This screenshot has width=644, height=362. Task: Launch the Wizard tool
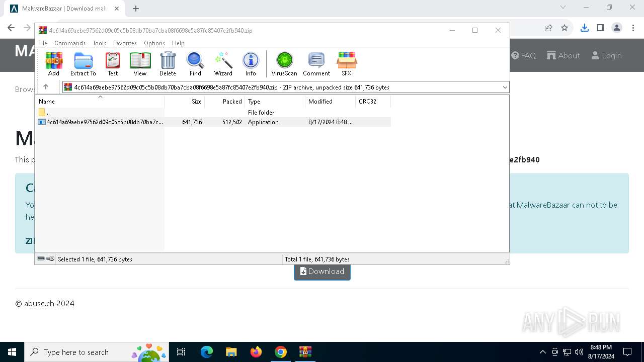pos(223,64)
